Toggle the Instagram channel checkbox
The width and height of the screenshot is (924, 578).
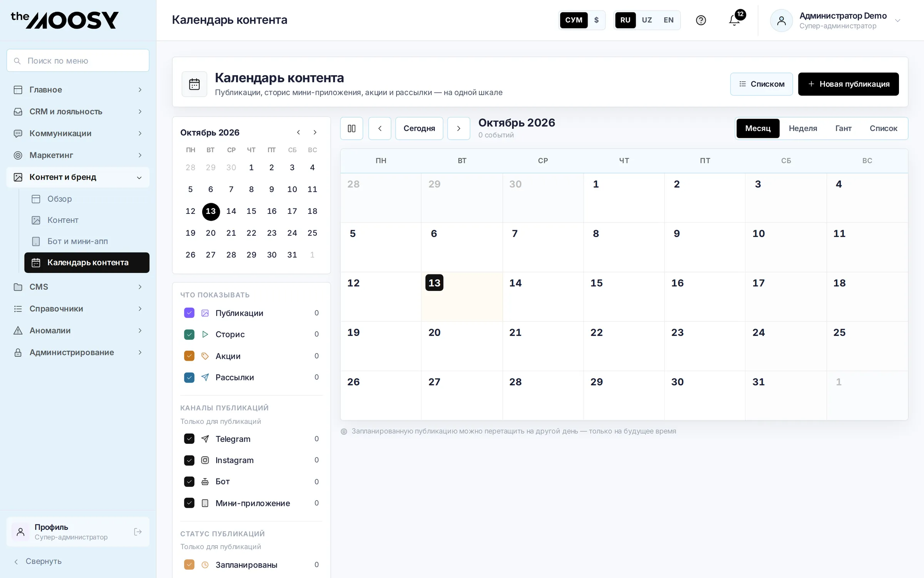click(x=189, y=460)
